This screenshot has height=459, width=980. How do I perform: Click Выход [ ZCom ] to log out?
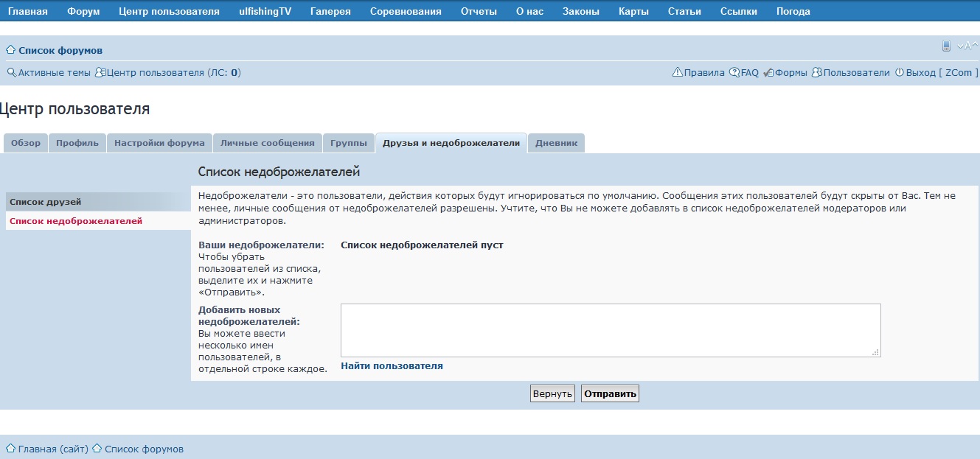pos(942,73)
